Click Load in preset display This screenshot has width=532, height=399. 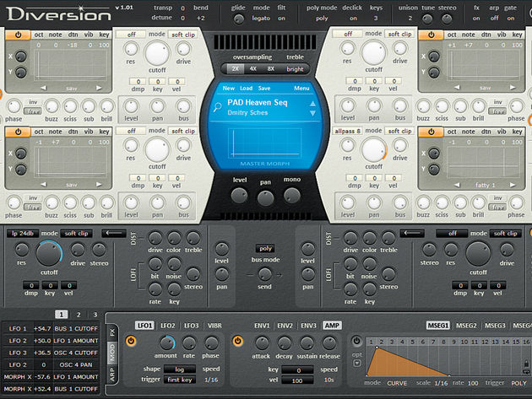click(246, 88)
